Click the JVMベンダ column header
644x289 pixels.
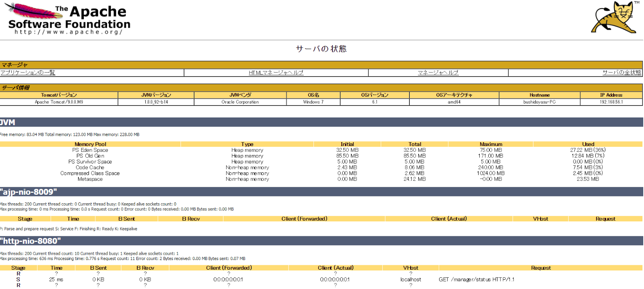point(240,95)
